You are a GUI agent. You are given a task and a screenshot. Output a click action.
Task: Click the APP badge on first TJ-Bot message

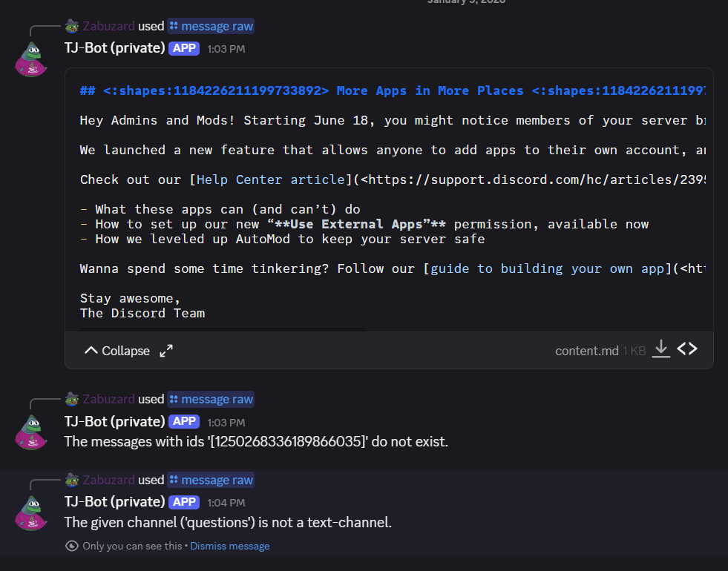184,48
